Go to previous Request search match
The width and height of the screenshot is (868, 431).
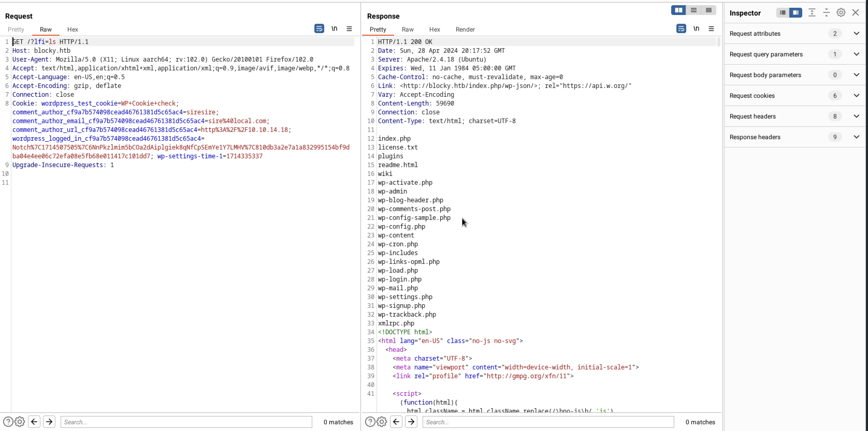click(34, 422)
